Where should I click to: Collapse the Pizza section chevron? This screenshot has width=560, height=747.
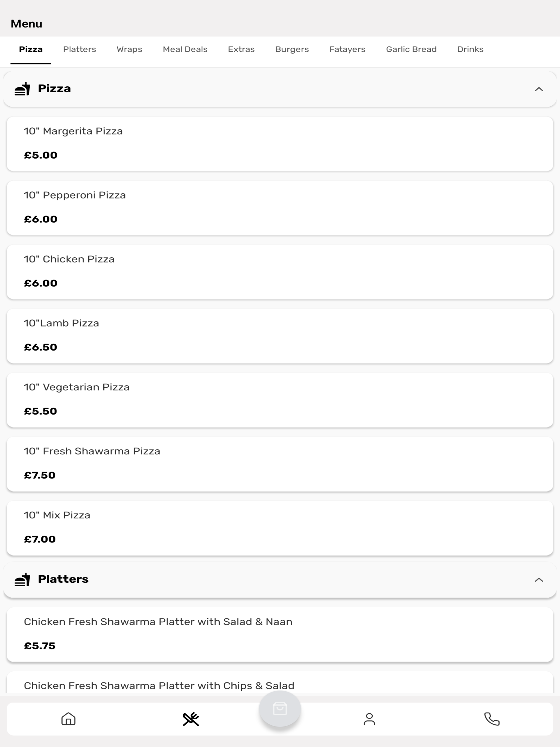coord(539,89)
